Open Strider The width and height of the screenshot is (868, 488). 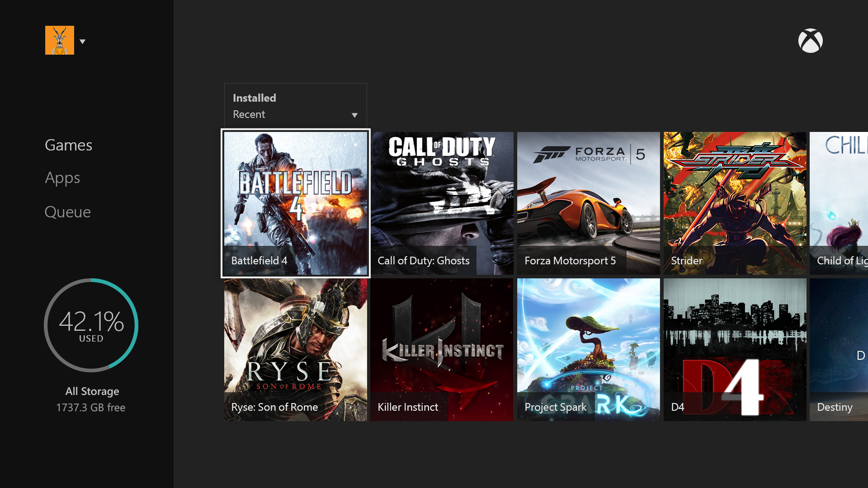pos(734,202)
